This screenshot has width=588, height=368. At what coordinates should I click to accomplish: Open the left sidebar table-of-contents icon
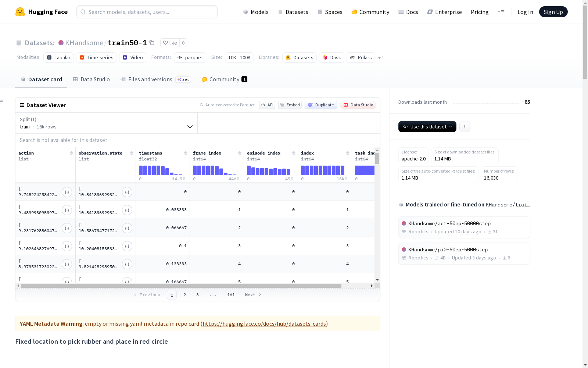pyautogui.click(x=2, y=102)
